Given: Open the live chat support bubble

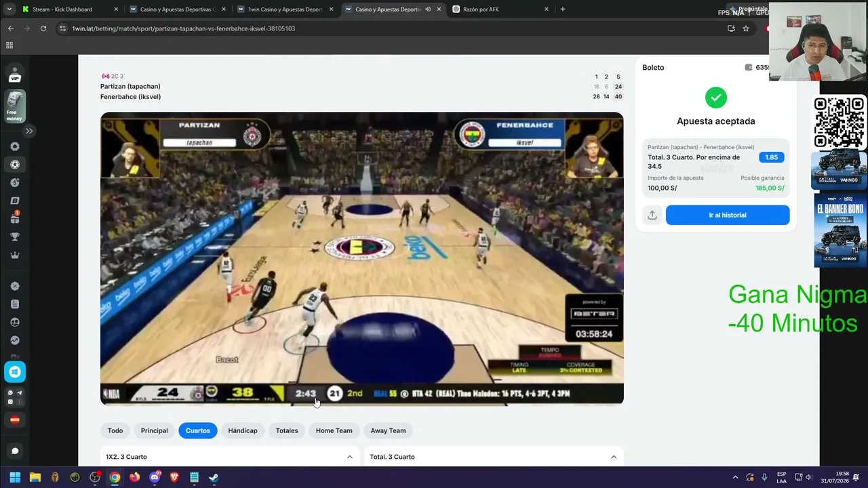Looking at the screenshot, I should pos(15,451).
